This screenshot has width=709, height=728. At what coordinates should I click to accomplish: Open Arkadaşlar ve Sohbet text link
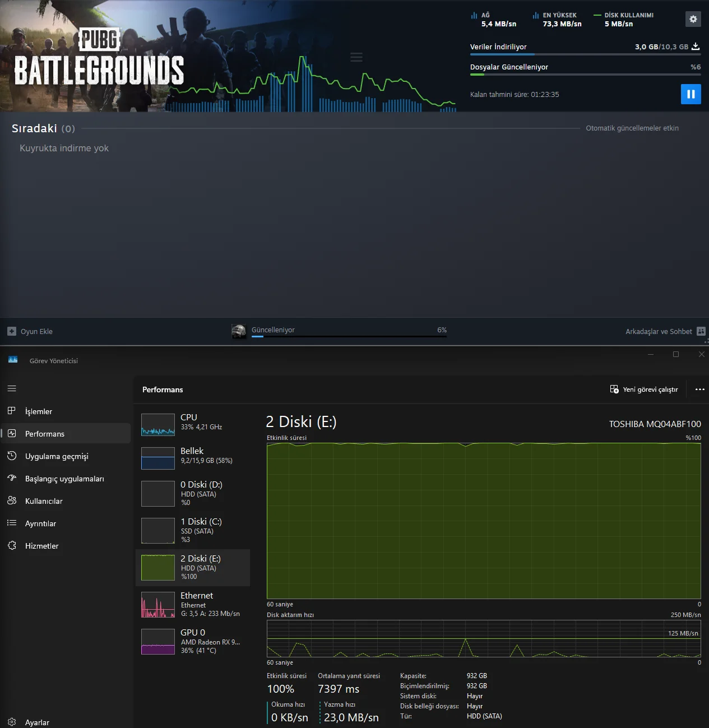click(x=659, y=331)
